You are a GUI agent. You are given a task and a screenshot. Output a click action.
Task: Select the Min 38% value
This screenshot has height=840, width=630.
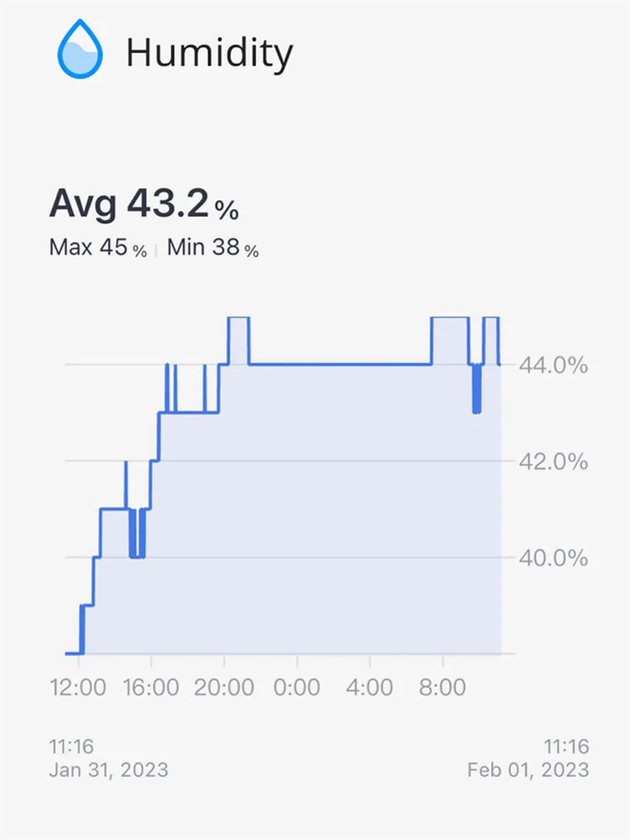point(213,247)
